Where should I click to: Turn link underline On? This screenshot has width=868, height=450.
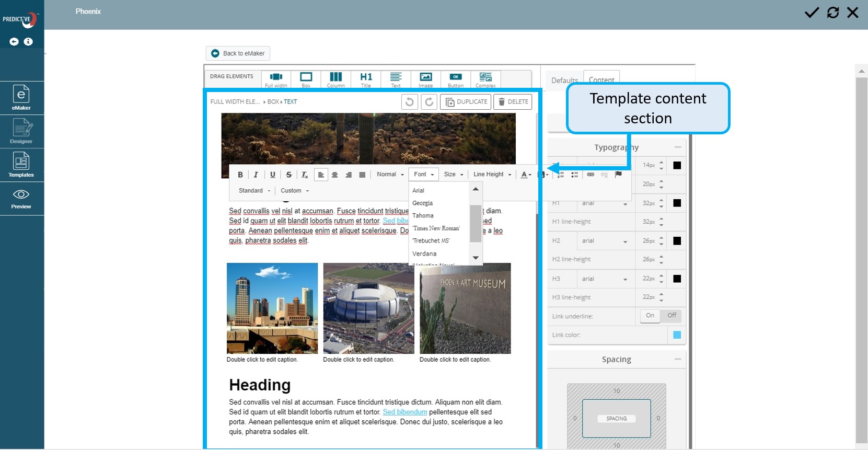pyautogui.click(x=650, y=316)
